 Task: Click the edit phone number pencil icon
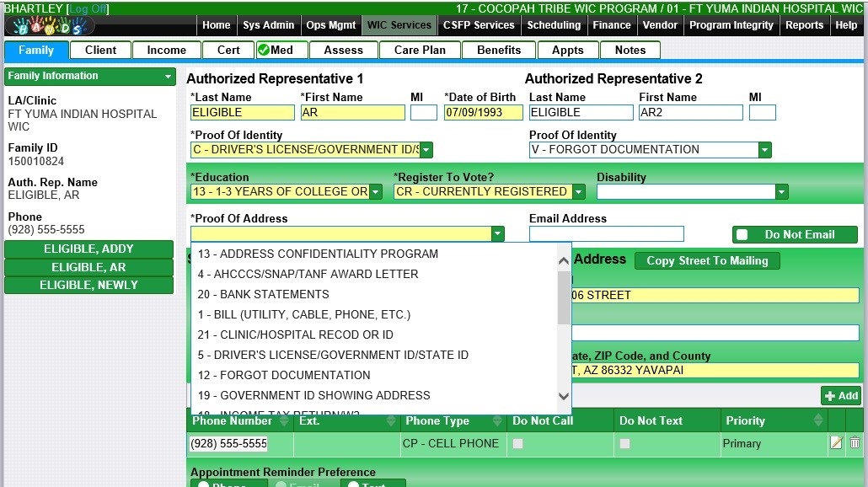(x=836, y=443)
